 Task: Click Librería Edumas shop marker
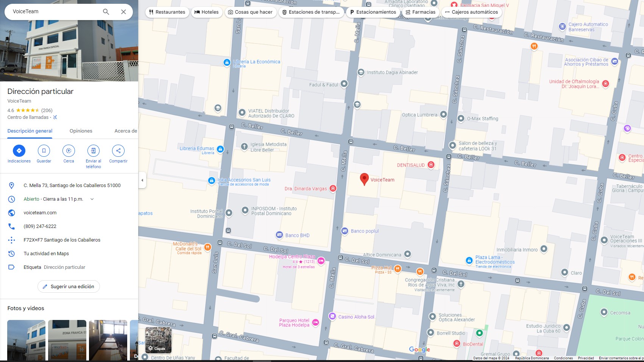(220, 149)
